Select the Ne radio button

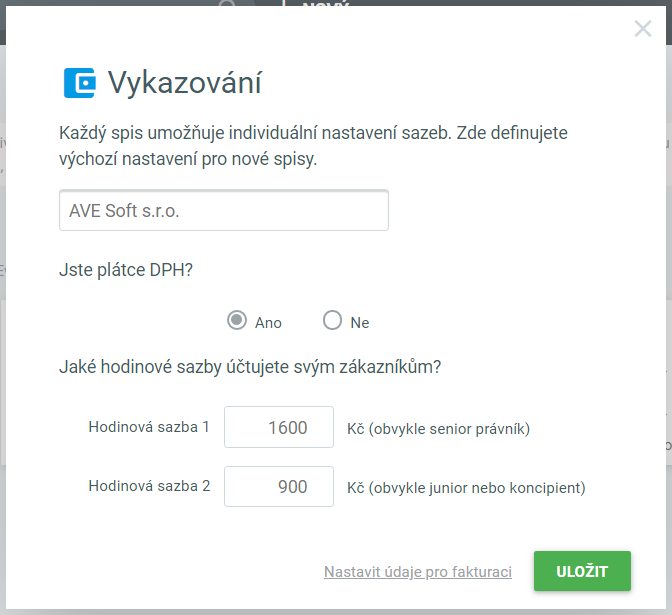(332, 321)
